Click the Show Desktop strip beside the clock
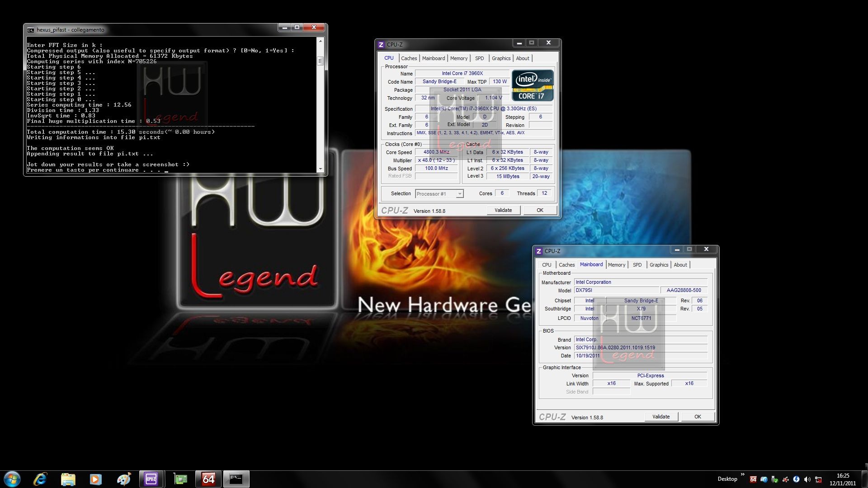 point(865,479)
